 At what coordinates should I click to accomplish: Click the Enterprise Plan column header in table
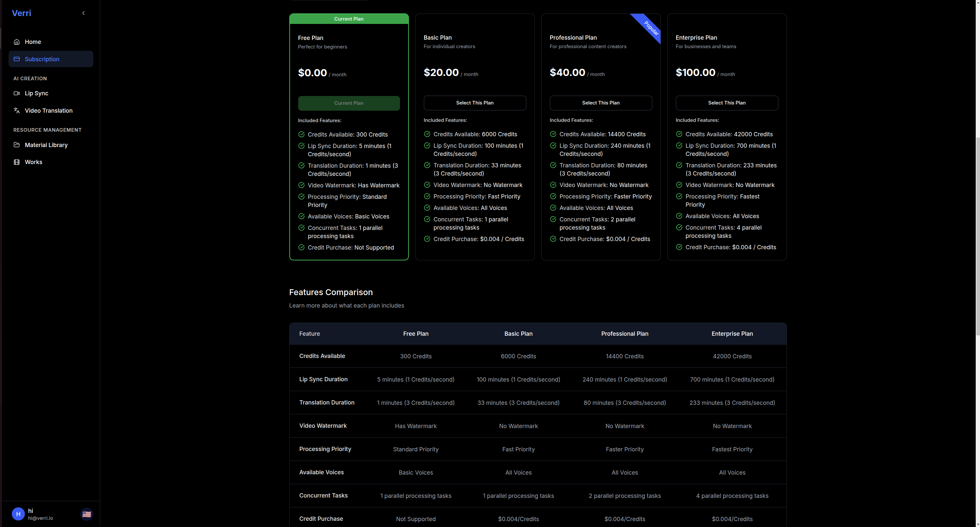click(732, 333)
